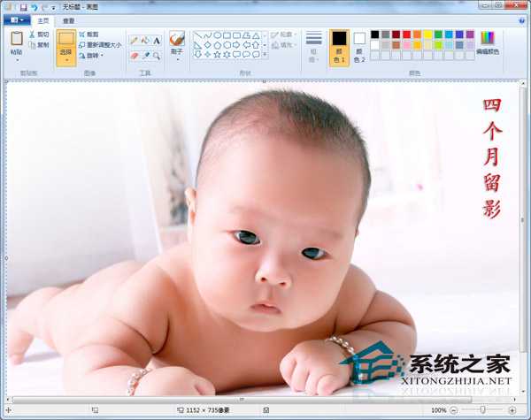Select the Text tool (A icon)
This screenshot has width=531, height=420.
click(157, 41)
